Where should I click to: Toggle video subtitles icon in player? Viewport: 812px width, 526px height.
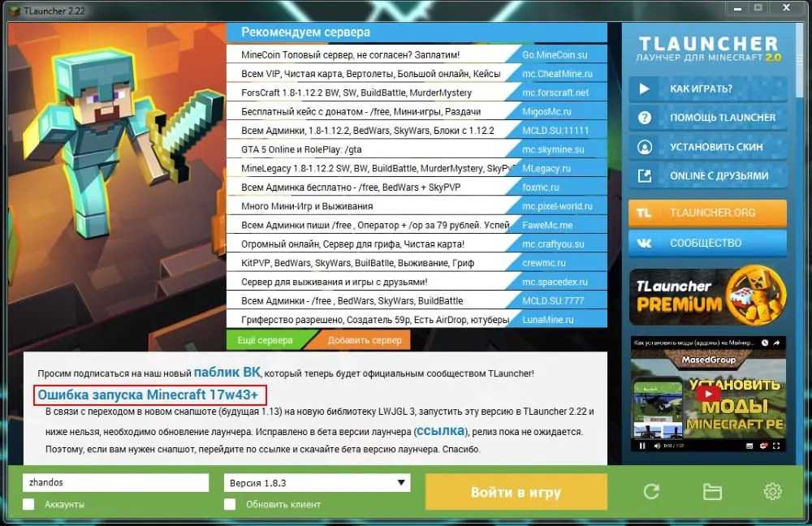749,446
